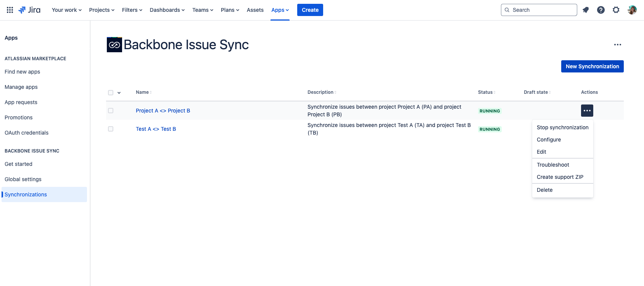Open the user profile avatar
644x286 pixels.
tap(632, 10)
